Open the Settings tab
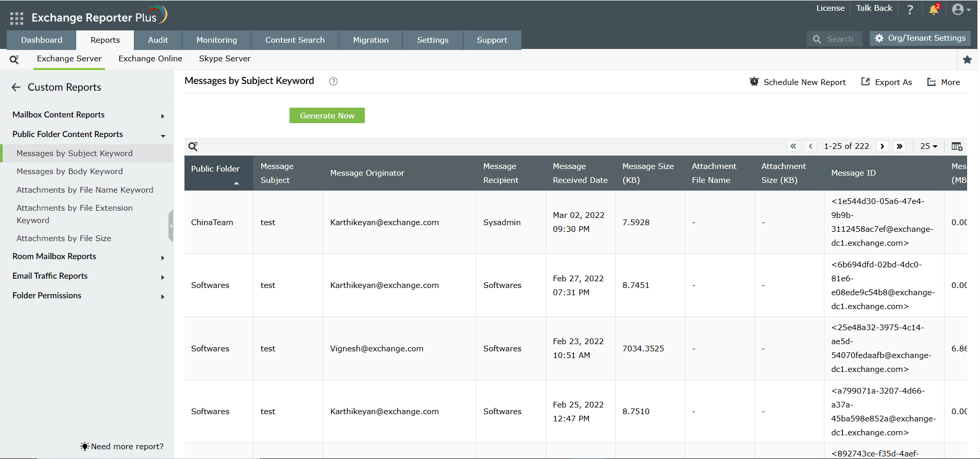 [433, 40]
